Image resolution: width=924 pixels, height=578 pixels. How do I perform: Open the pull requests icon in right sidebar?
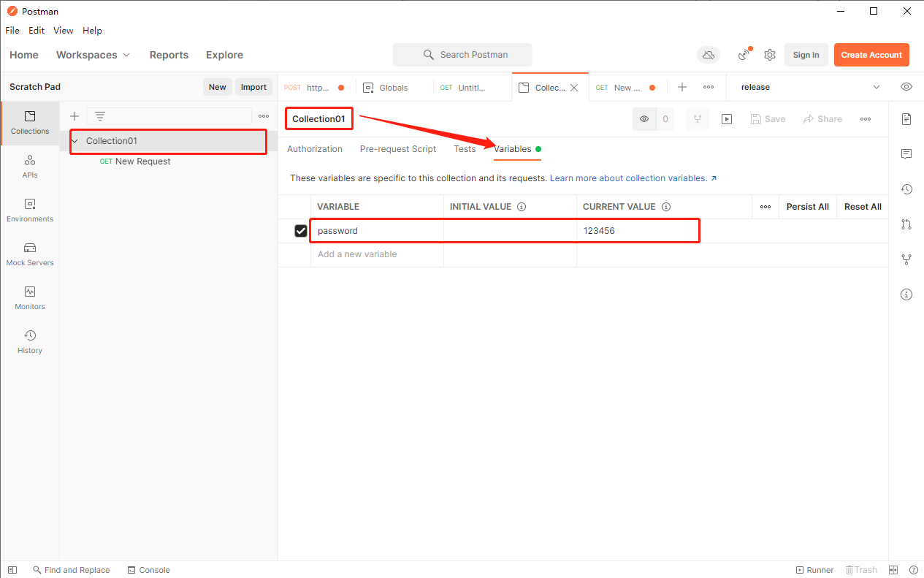coord(906,224)
